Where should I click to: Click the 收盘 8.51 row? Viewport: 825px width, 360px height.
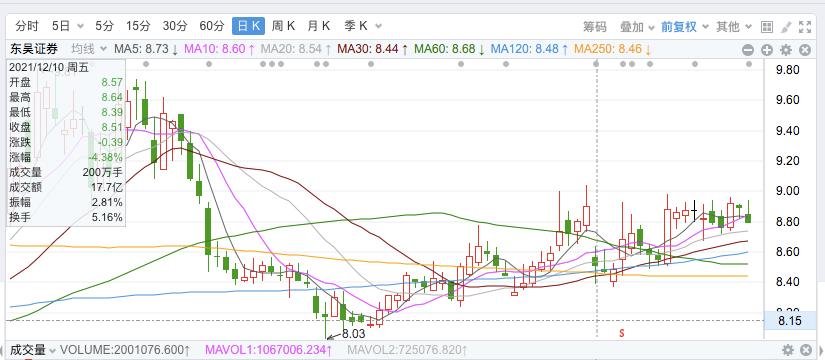(66, 127)
